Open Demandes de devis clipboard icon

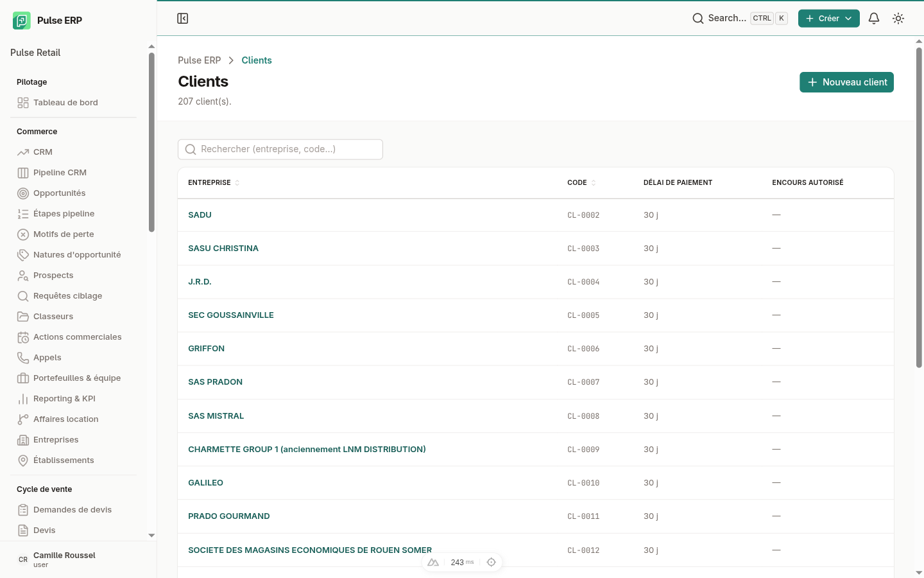[x=23, y=510]
